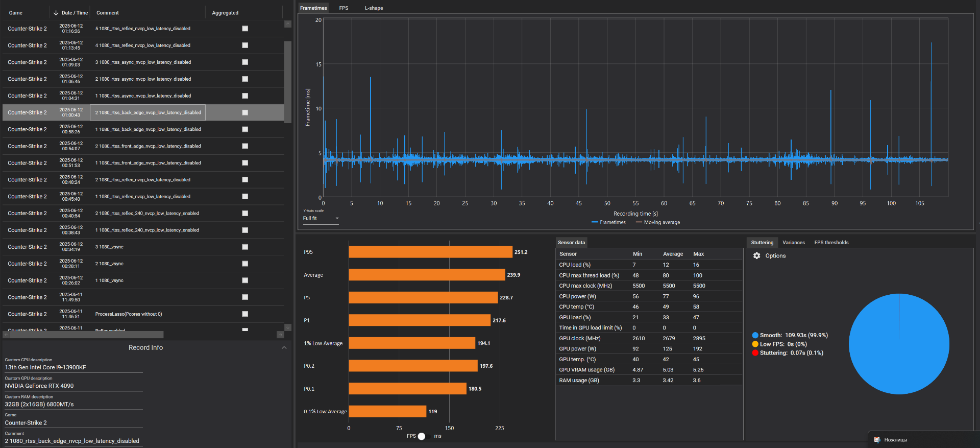Edit the Game name field in Record Info
980x448 pixels.
[73, 423]
